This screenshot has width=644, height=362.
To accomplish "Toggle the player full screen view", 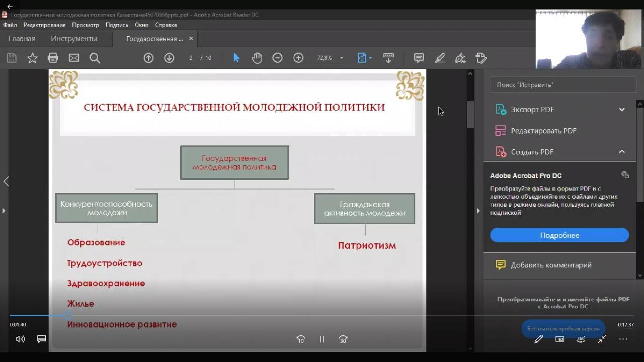I will [602, 339].
